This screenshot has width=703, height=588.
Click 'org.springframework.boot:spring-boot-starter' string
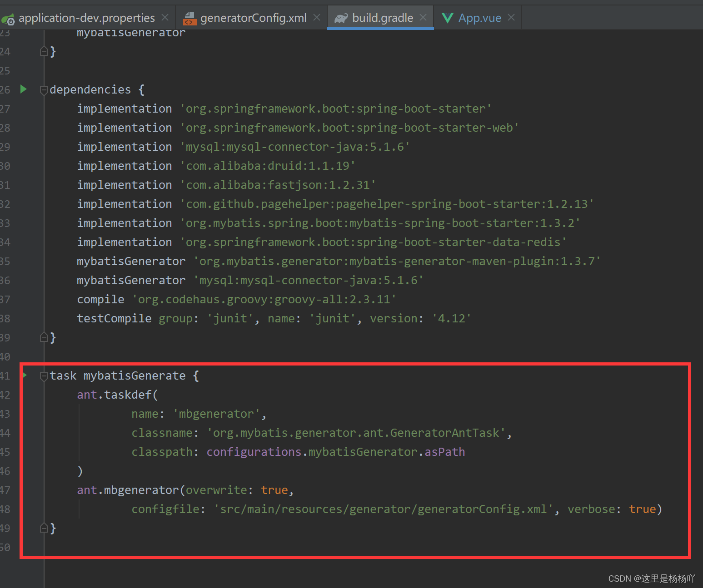(336, 109)
